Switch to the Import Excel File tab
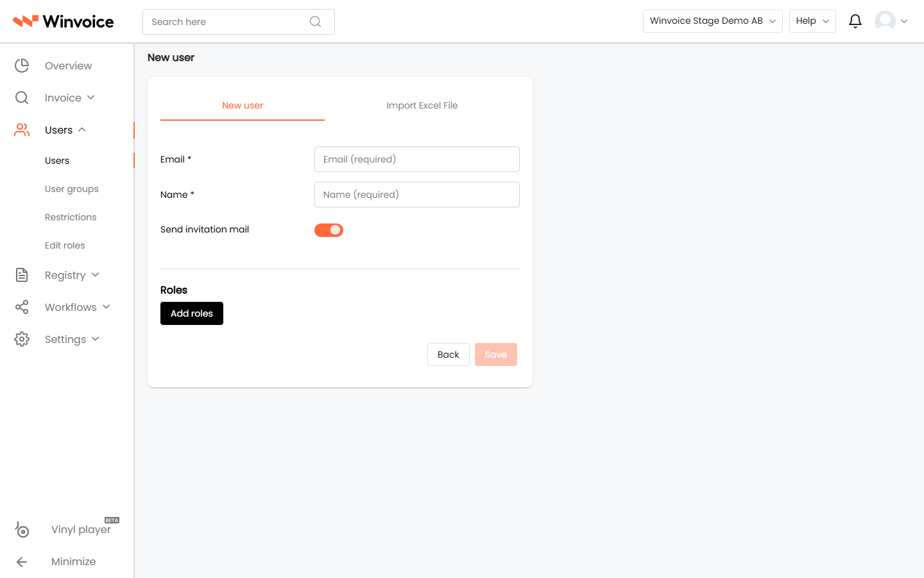The height and width of the screenshot is (578, 924). click(x=422, y=105)
